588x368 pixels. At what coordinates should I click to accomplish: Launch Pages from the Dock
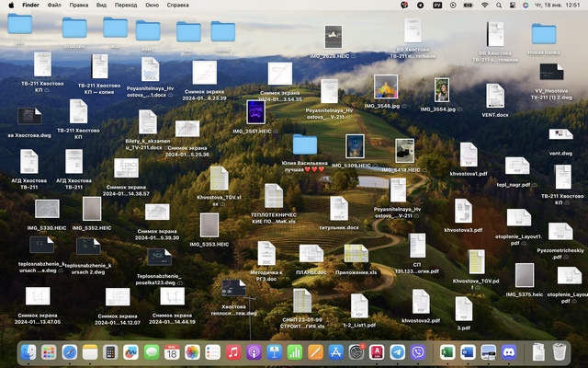[315, 352]
